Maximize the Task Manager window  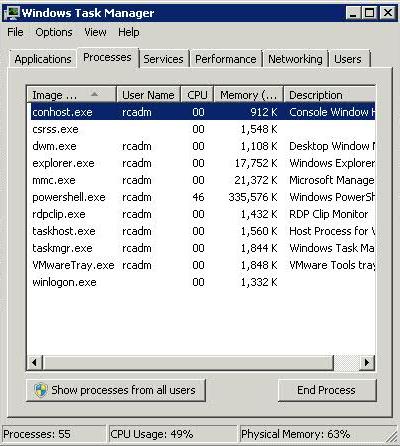[369, 13]
